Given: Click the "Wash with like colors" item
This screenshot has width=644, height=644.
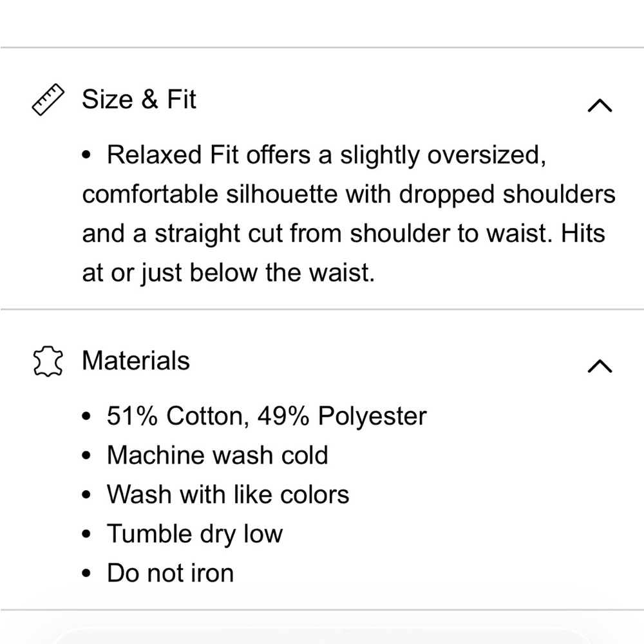Looking at the screenshot, I should (x=228, y=495).
